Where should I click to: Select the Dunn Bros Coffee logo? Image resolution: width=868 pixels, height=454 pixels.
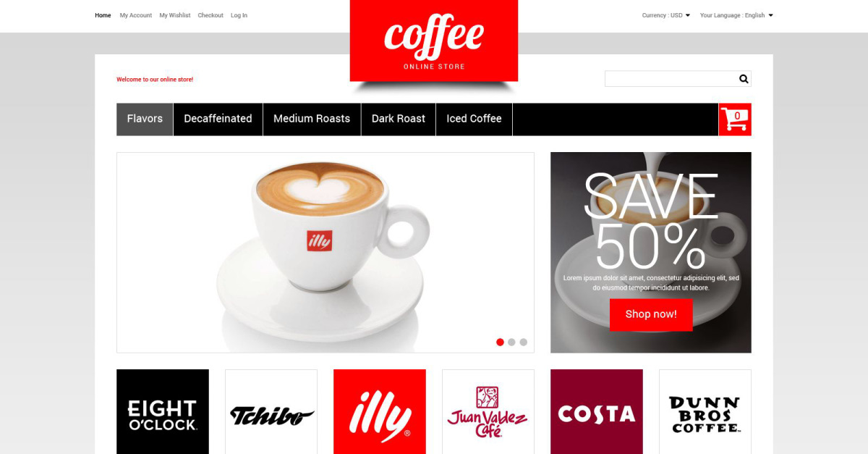(705, 412)
